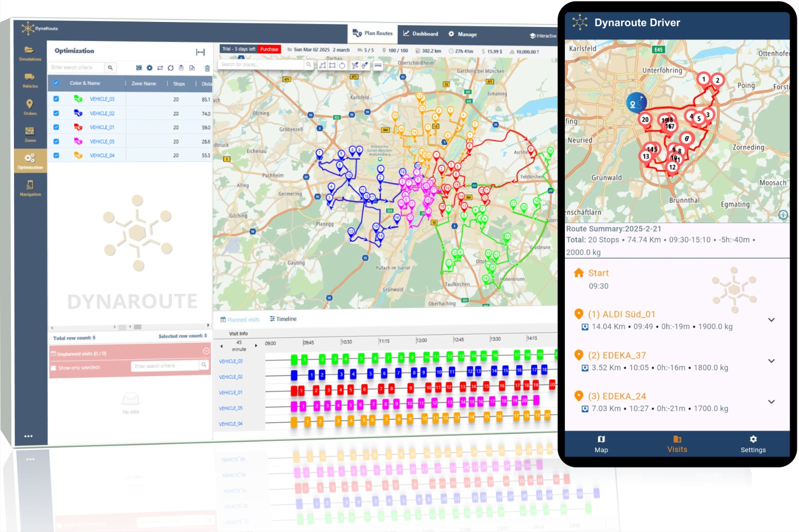This screenshot has height=532, width=799.
Task: Increase timeline interval with right arrow
Action: click(x=256, y=345)
